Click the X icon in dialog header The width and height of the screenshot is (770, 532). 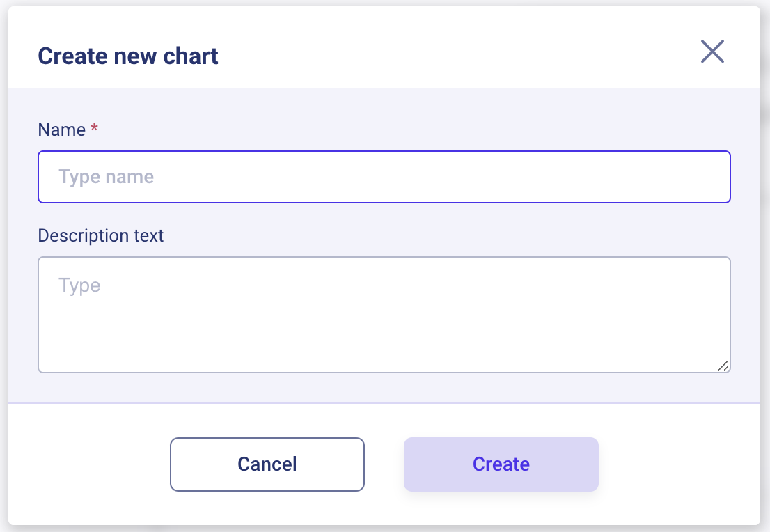point(712,52)
